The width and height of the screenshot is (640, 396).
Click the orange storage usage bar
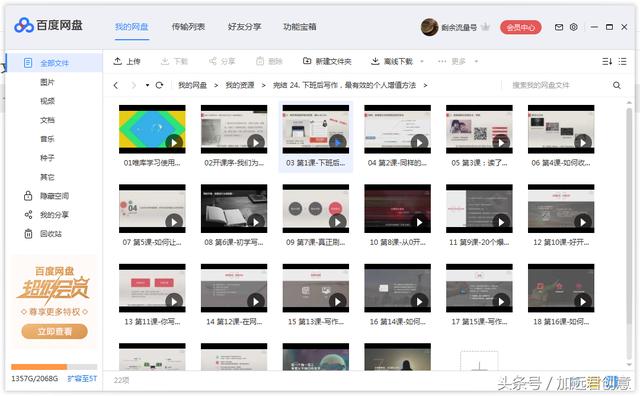click(54, 367)
